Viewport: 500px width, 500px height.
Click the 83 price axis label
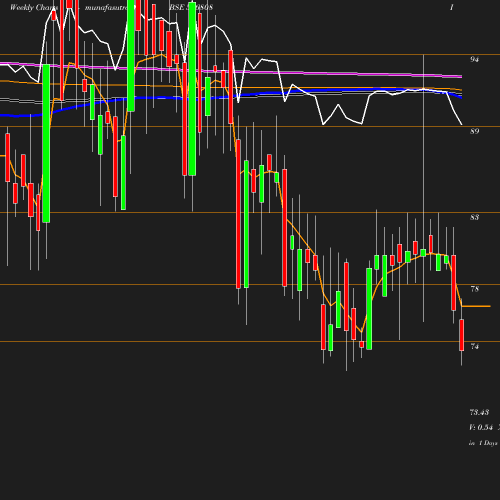point(474,217)
